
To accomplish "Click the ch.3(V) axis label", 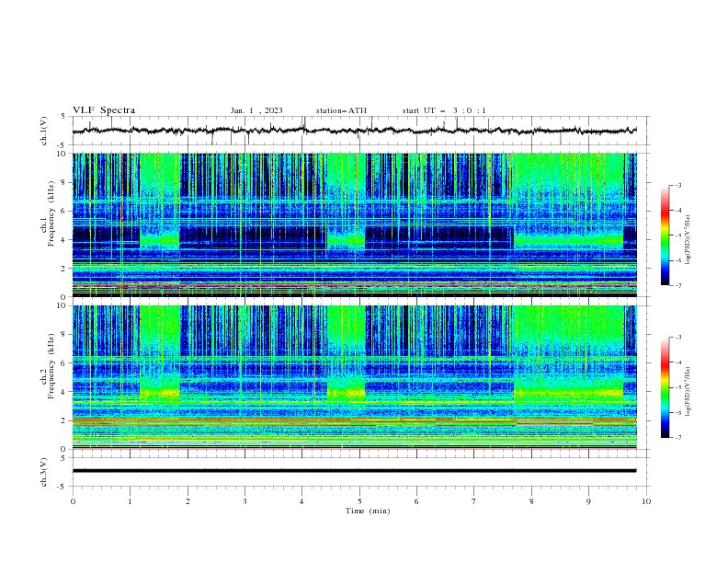I will 44,472.
